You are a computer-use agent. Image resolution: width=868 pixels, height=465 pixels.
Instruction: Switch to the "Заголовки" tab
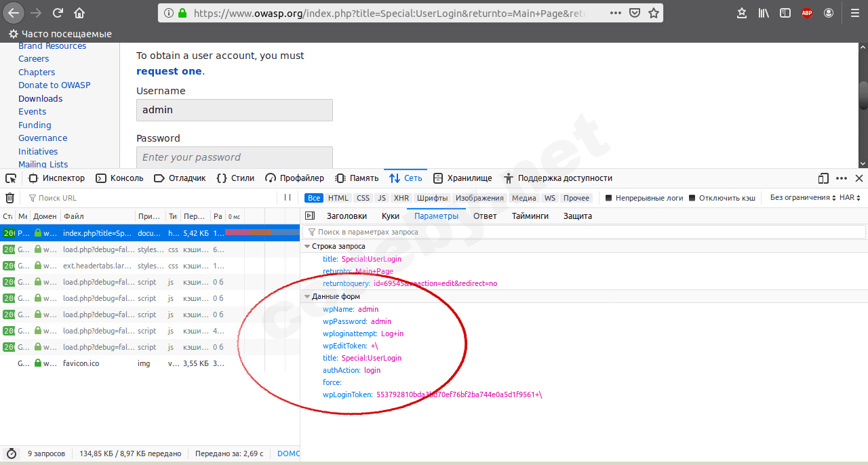[347, 216]
